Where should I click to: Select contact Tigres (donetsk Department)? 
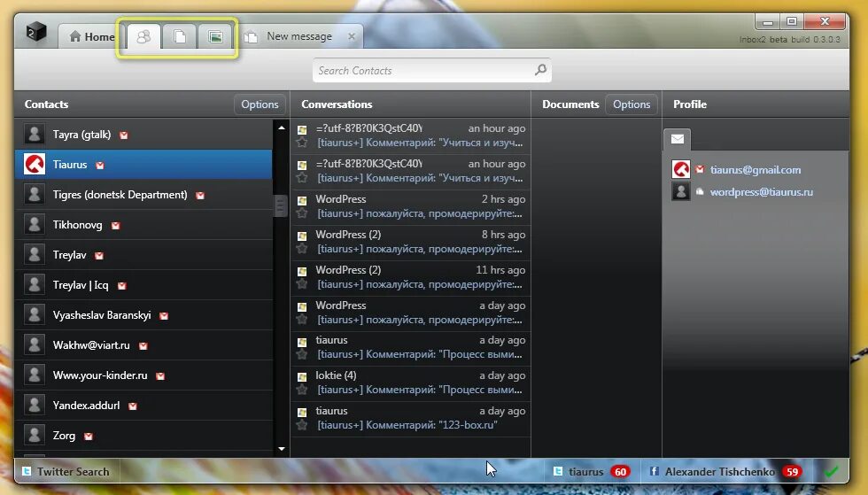point(143,194)
